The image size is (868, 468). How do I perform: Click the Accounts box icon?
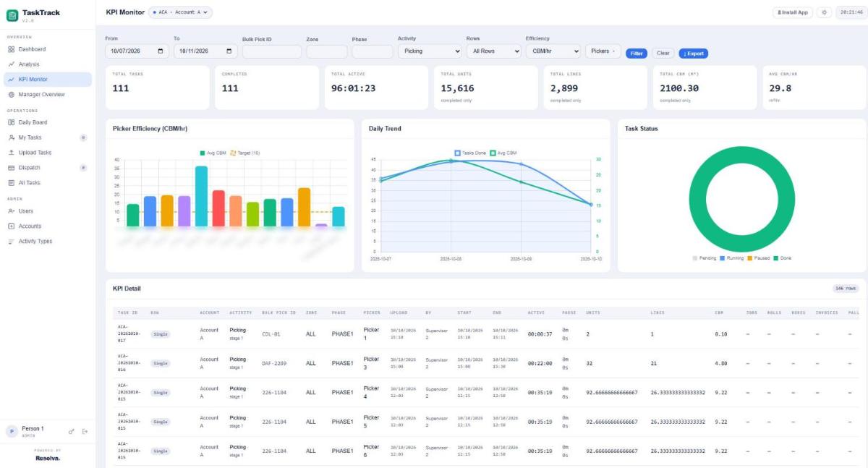(12, 226)
